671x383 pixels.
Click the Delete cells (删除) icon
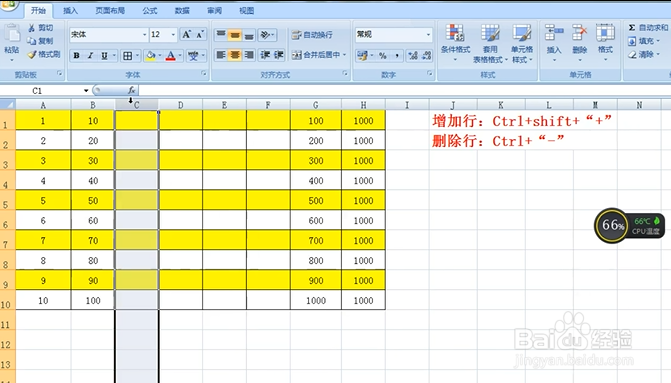pyautogui.click(x=579, y=33)
